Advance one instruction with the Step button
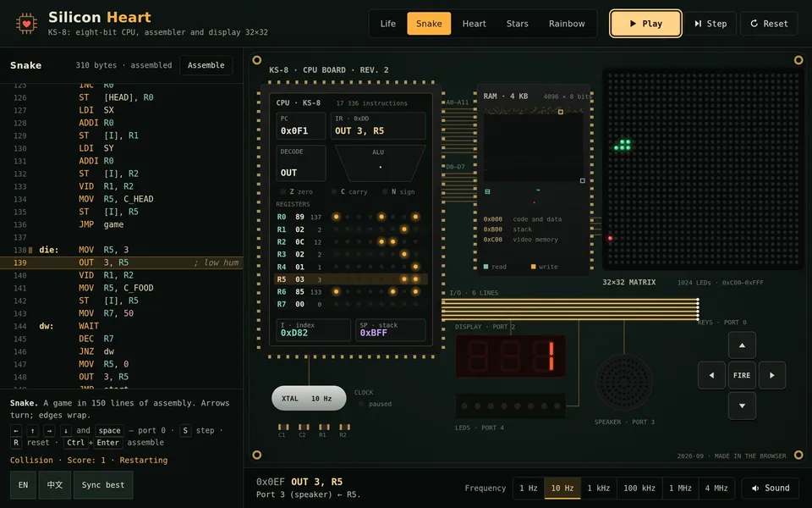The width and height of the screenshot is (812, 508). click(710, 24)
